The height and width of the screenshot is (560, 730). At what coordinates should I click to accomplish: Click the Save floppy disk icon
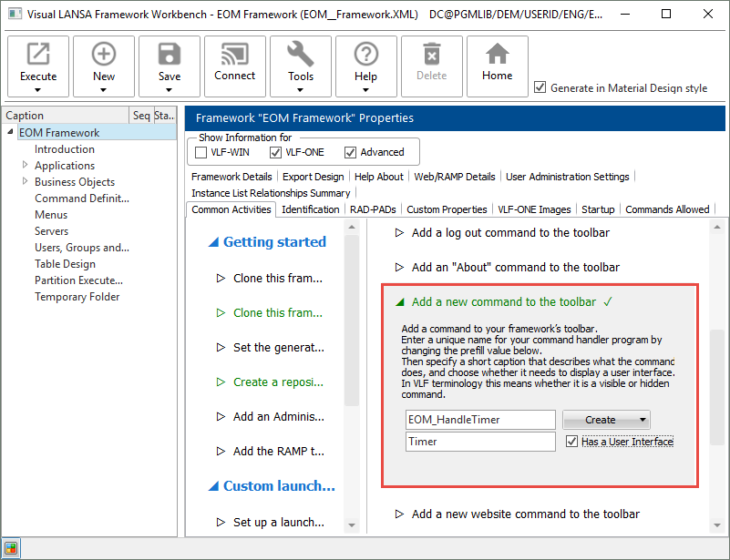point(170,55)
